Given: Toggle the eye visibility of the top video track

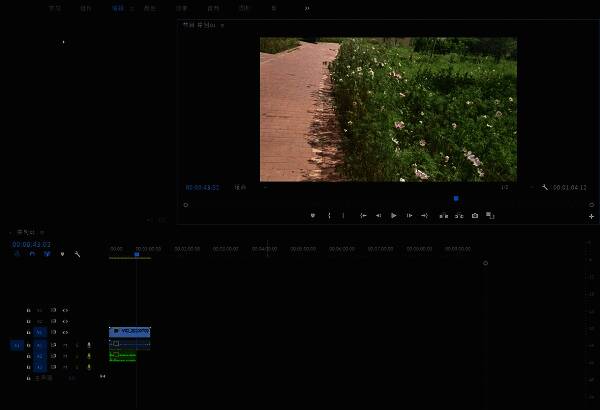Looking at the screenshot, I should click(65, 310).
